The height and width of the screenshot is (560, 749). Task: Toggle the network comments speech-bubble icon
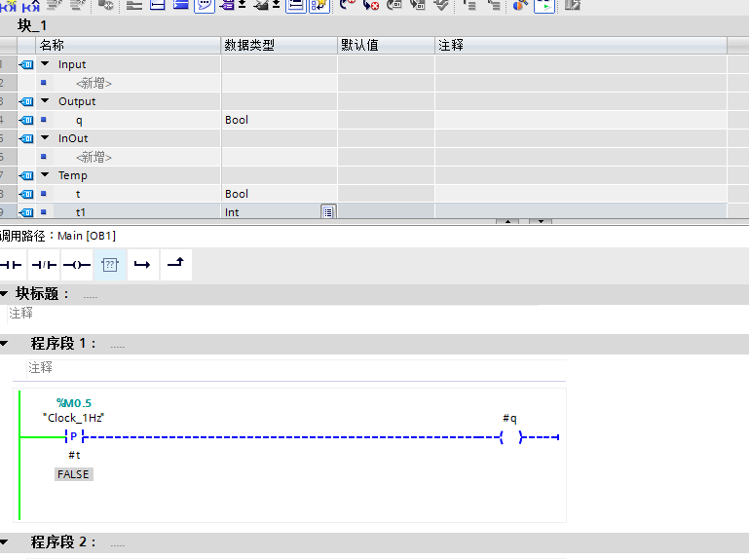tap(205, 5)
